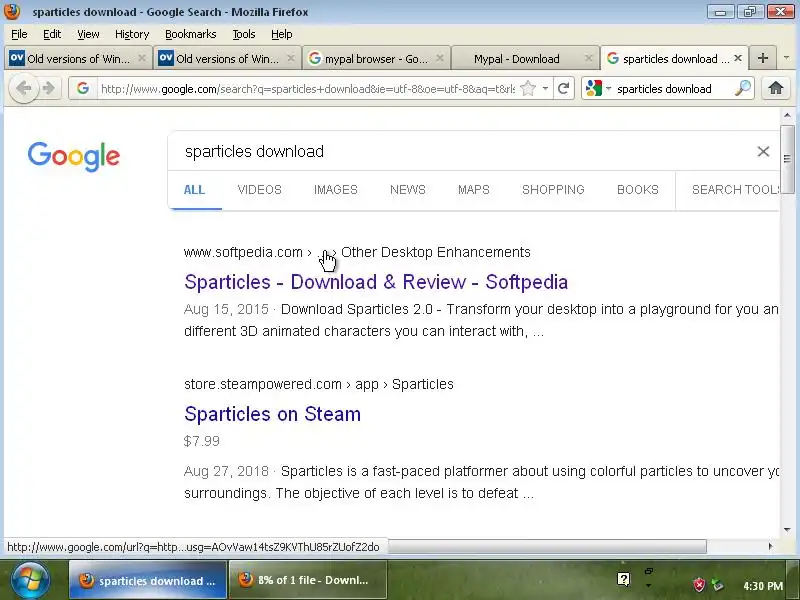The width and height of the screenshot is (800, 600).
Task: Show hidden tray icons arrow
Action: click(x=648, y=585)
